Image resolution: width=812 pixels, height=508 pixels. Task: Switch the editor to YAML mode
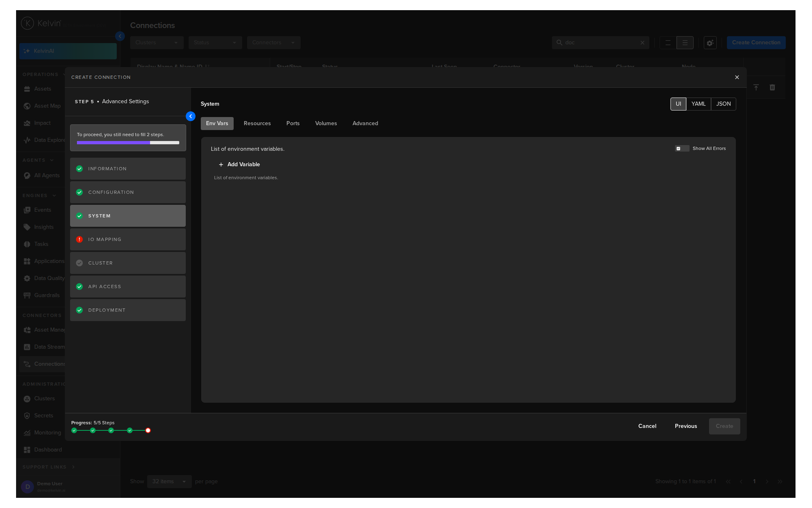pyautogui.click(x=698, y=104)
